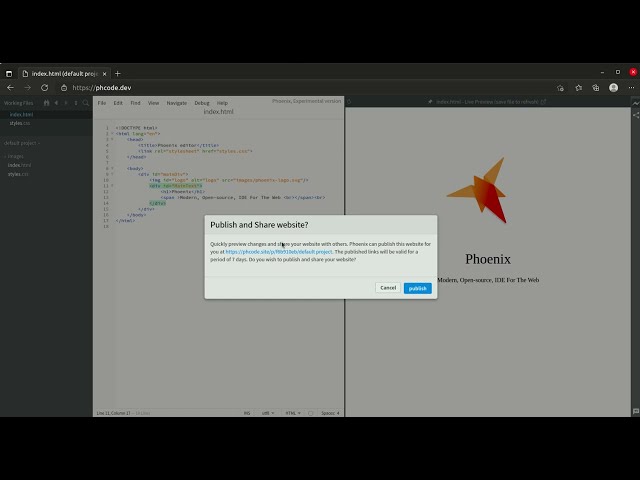
Task: Click the pop-out icon beside Live Preview title
Action: (x=543, y=102)
